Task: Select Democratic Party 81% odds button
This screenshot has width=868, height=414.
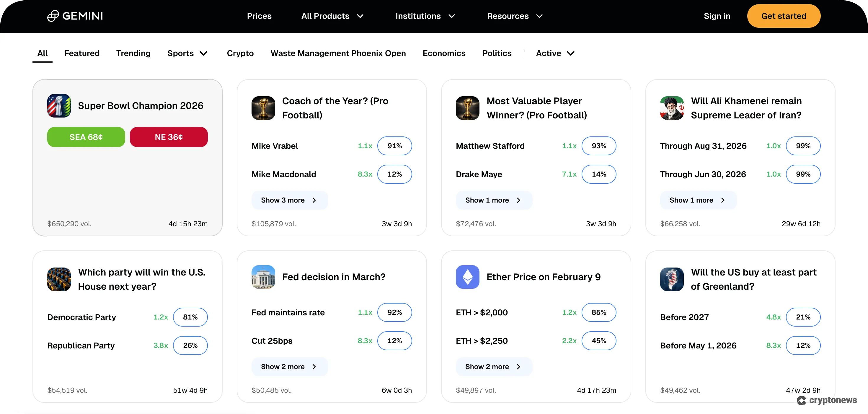Action: pyautogui.click(x=190, y=317)
